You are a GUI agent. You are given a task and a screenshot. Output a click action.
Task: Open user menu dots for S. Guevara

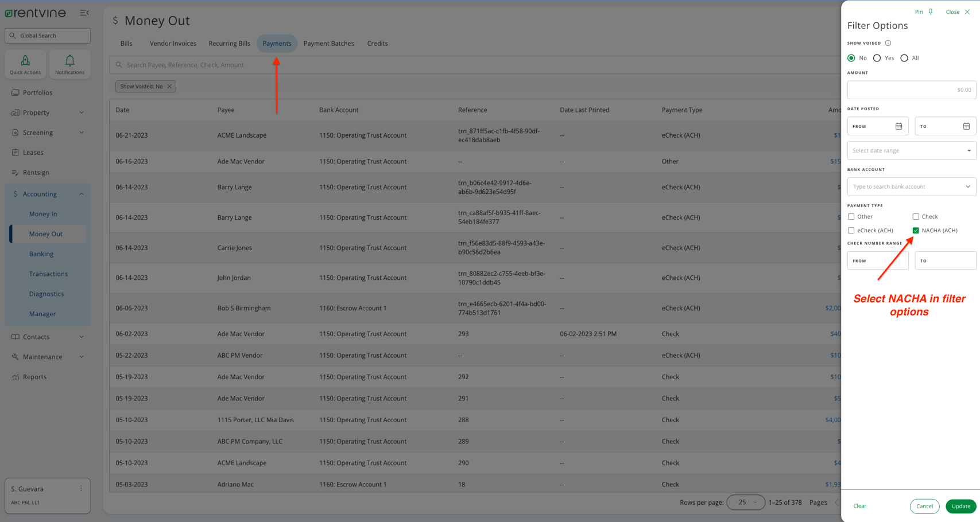[81, 489]
